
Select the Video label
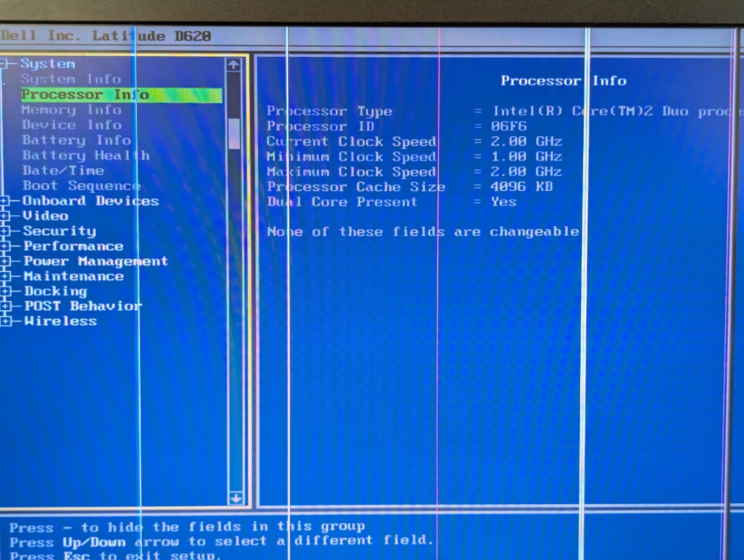[x=46, y=216]
